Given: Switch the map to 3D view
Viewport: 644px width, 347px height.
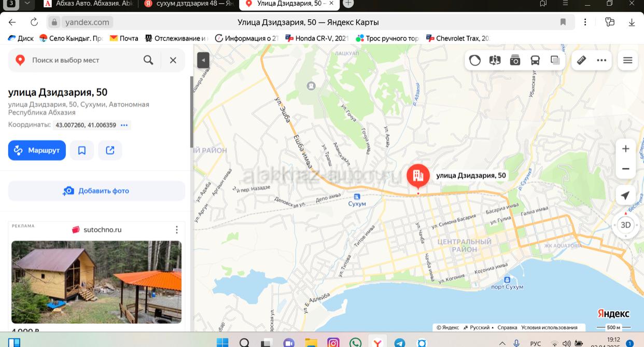Looking at the screenshot, I should coord(625,225).
